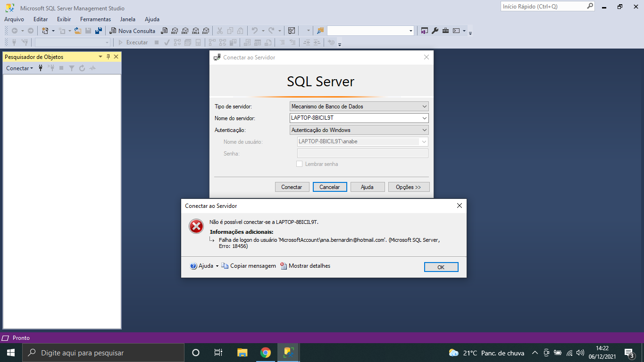Click the blue help icon in error dialog
This screenshot has width=644, height=362.
point(193,266)
